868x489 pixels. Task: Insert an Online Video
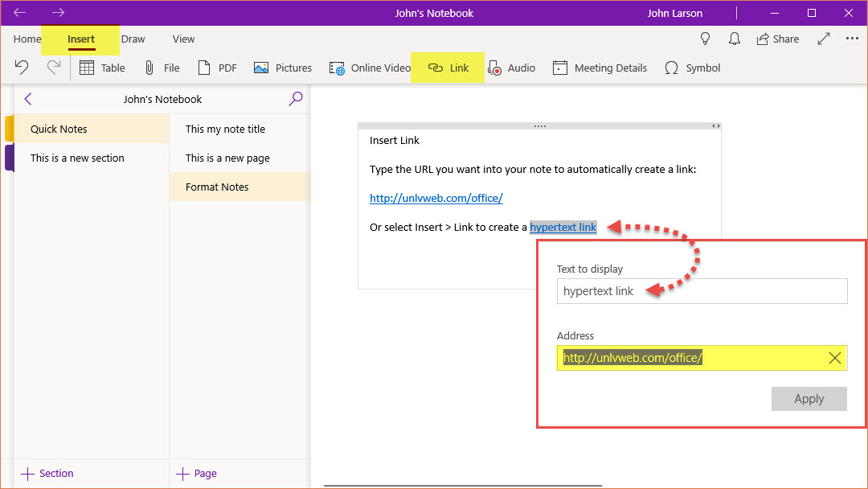point(370,68)
